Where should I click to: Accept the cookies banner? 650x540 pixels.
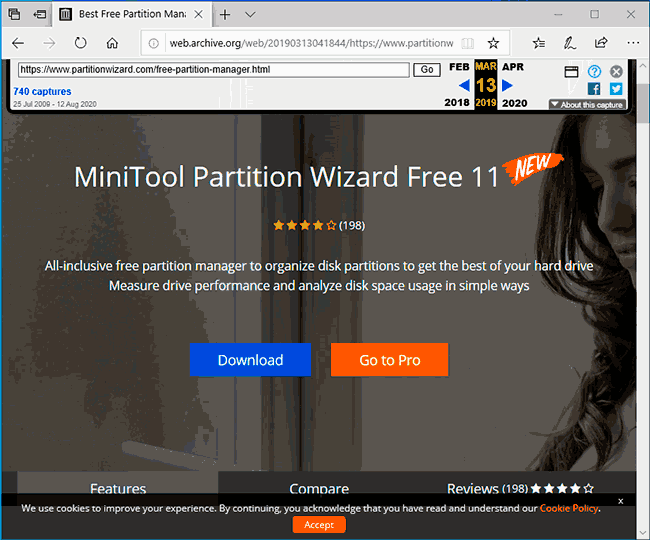(x=319, y=525)
